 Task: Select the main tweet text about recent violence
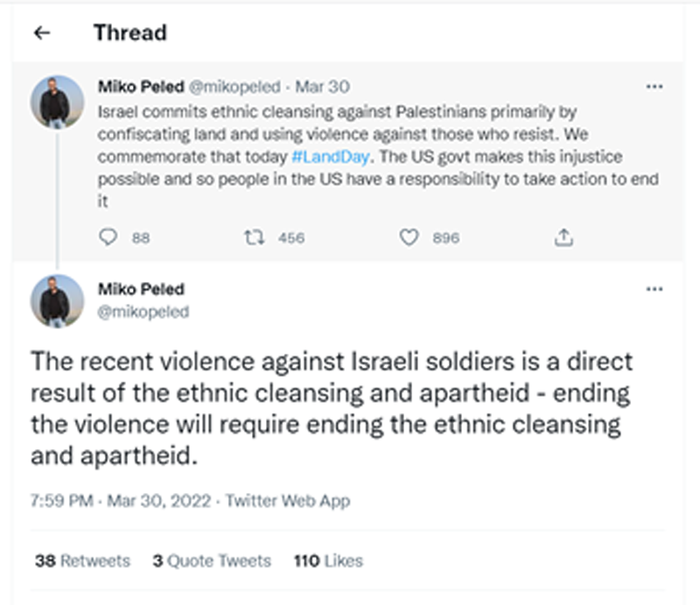coord(331,408)
